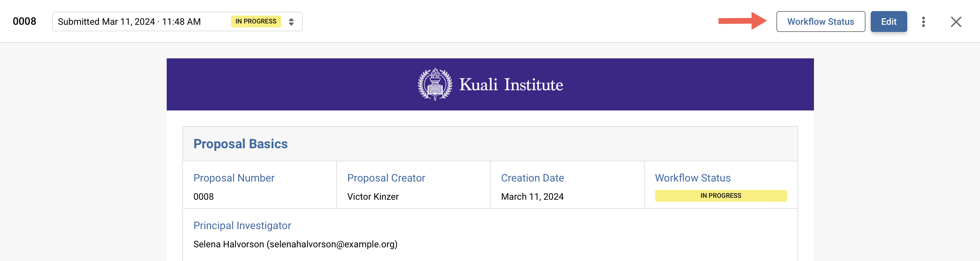Close the proposal view with the X
This screenshot has height=261, width=980.
956,22
